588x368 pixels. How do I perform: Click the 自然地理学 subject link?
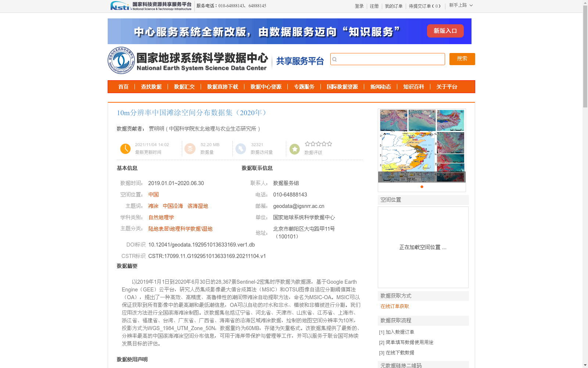(161, 217)
